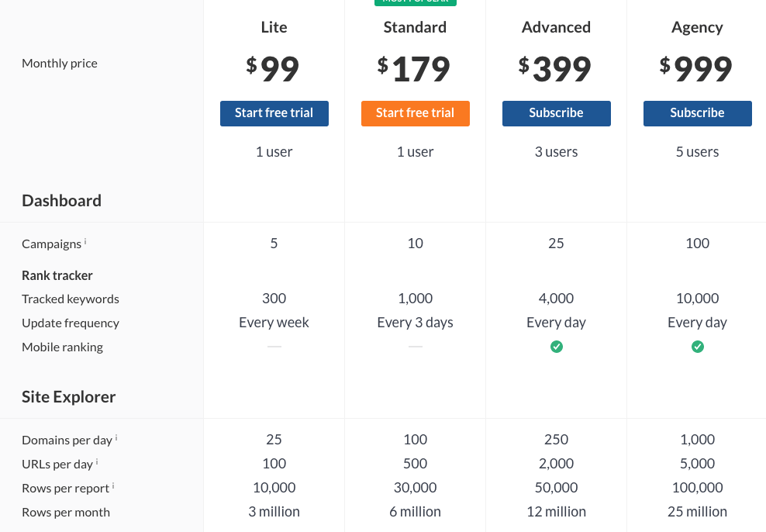Select the Lite plan heading

(274, 27)
